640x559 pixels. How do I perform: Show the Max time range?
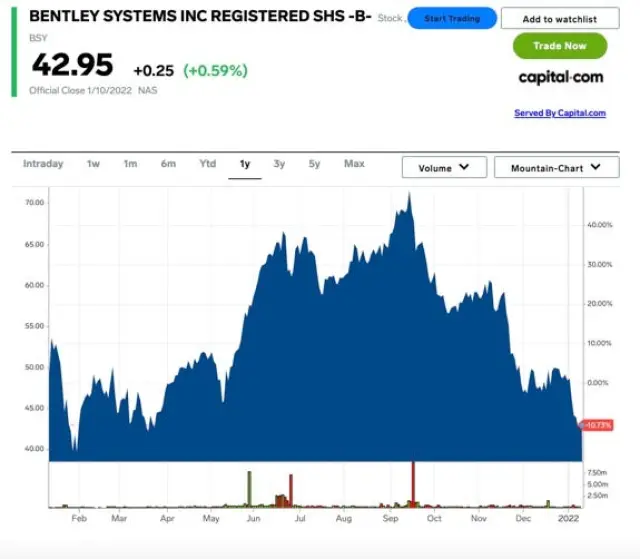click(x=354, y=164)
